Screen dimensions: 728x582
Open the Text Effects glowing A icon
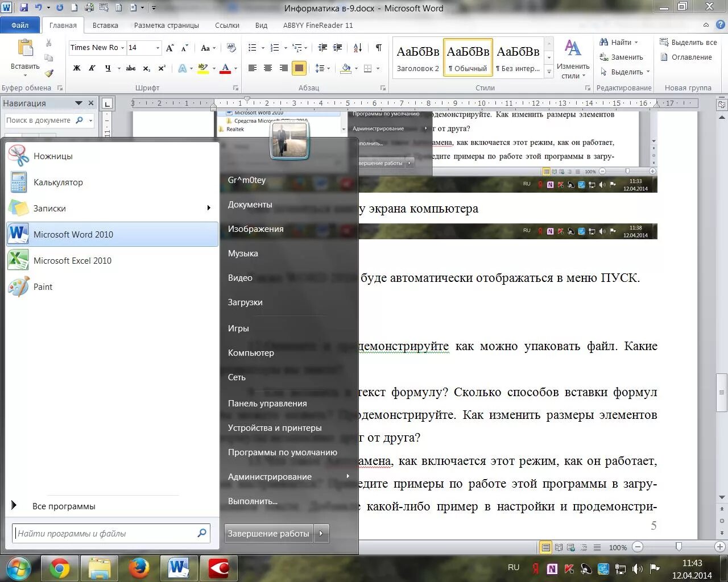(183, 68)
